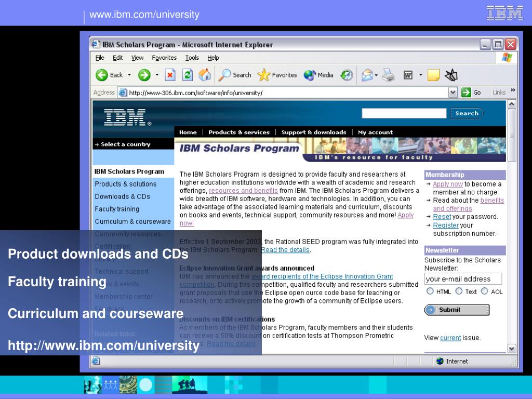Open the Tools menu
The width and height of the screenshot is (532, 399).
point(192,58)
